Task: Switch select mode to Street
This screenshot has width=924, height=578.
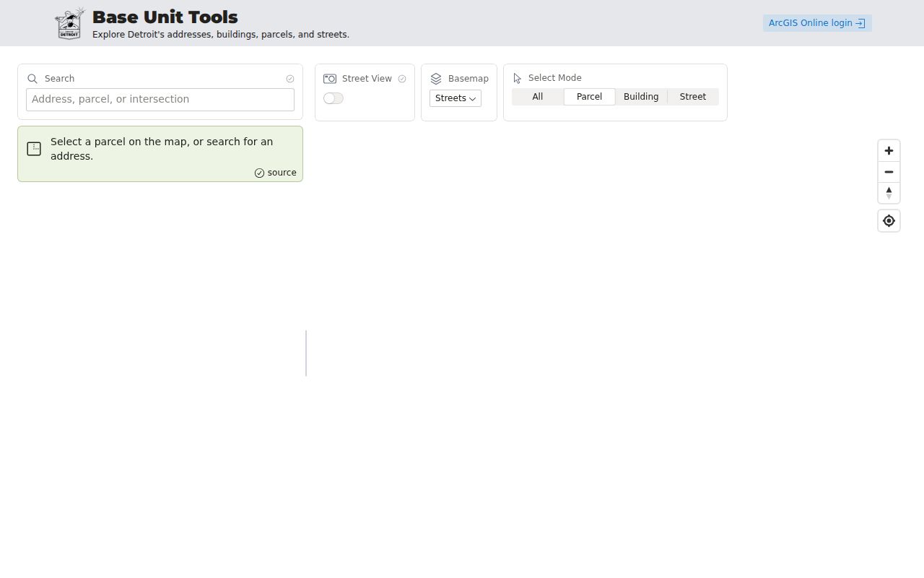Action: [693, 97]
